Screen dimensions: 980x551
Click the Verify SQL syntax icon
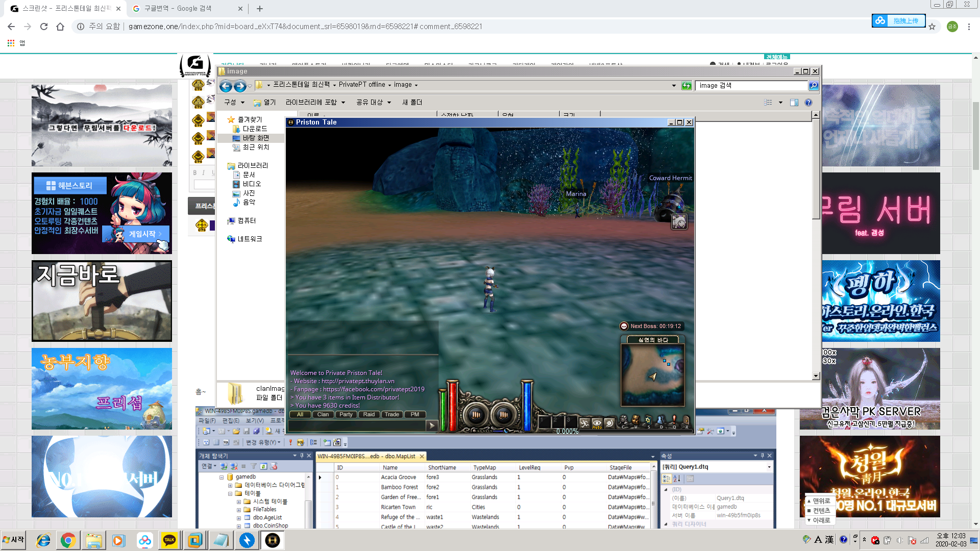(301, 443)
